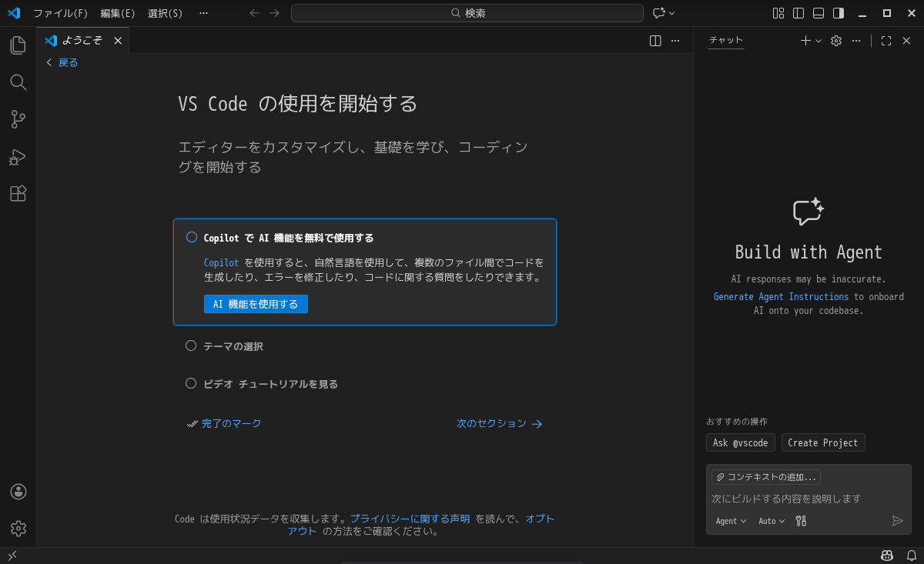The height and width of the screenshot is (564, 924).
Task: Select the ビデオ チュートリアル radio option
Action: point(191,382)
